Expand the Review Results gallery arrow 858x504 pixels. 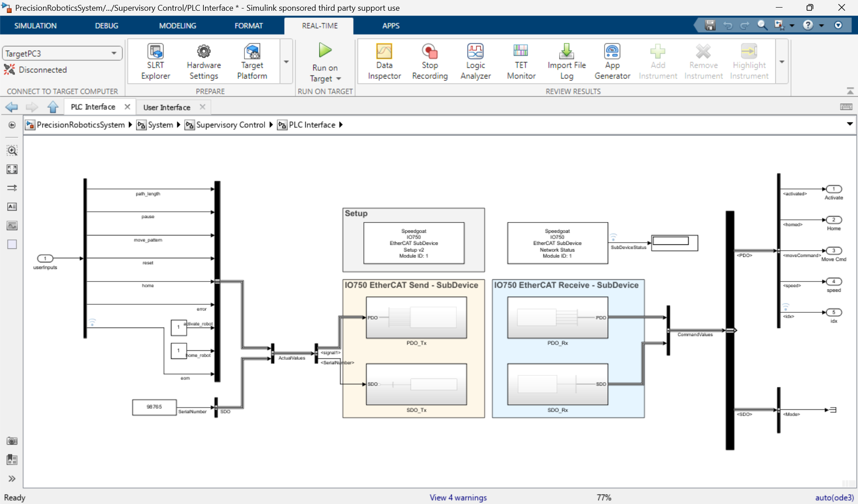coord(782,62)
